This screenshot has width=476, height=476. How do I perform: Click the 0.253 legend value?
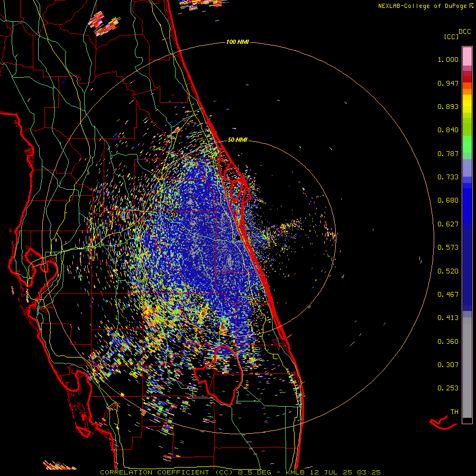(448, 388)
